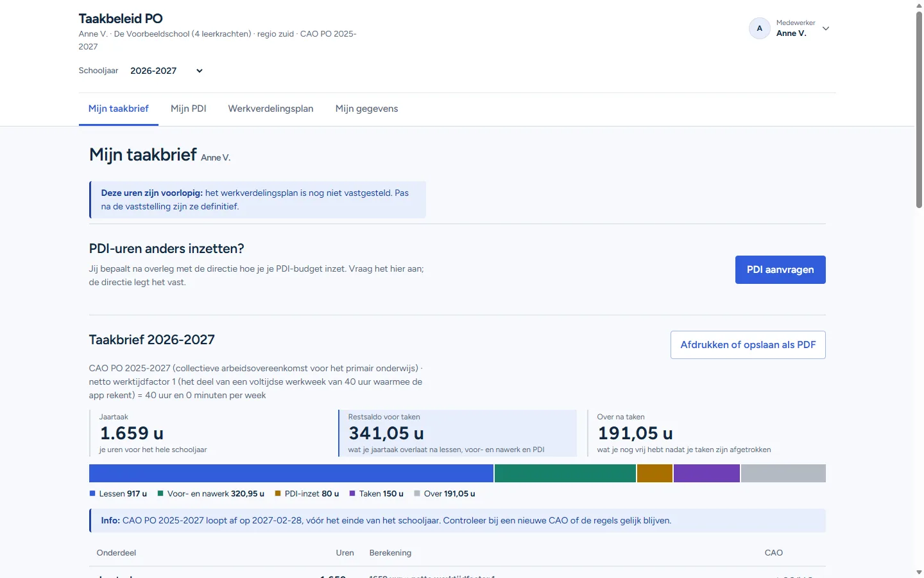The height and width of the screenshot is (578, 924).
Task: Click the CAO column header
Action: pos(774,553)
